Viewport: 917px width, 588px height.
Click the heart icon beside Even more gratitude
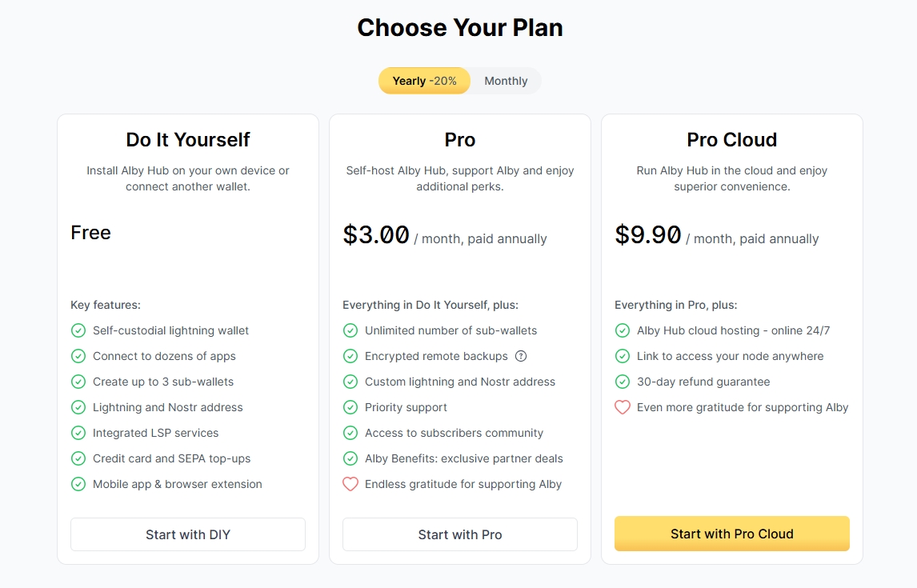point(622,407)
